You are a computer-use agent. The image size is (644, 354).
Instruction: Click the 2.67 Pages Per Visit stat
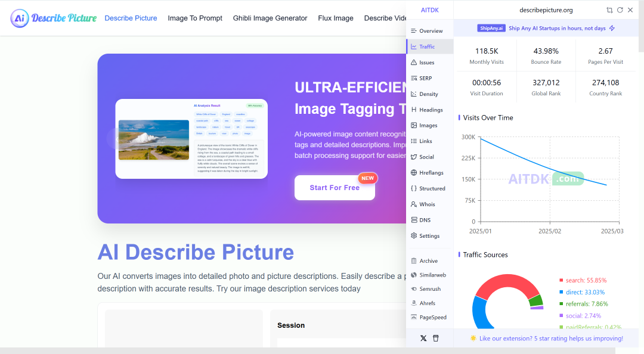605,56
